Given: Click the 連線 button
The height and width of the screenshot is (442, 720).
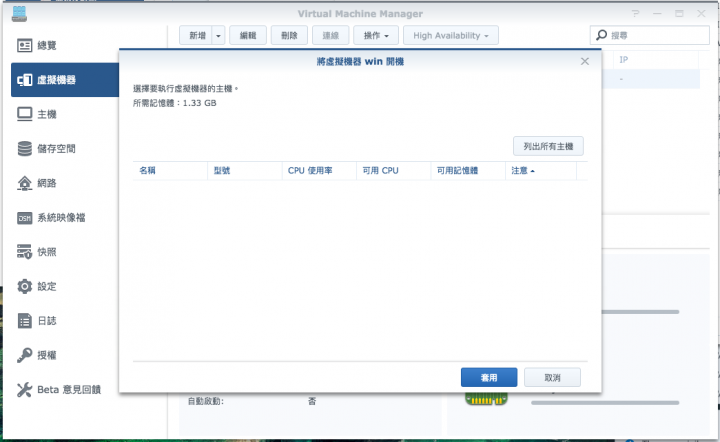Looking at the screenshot, I should [331, 35].
